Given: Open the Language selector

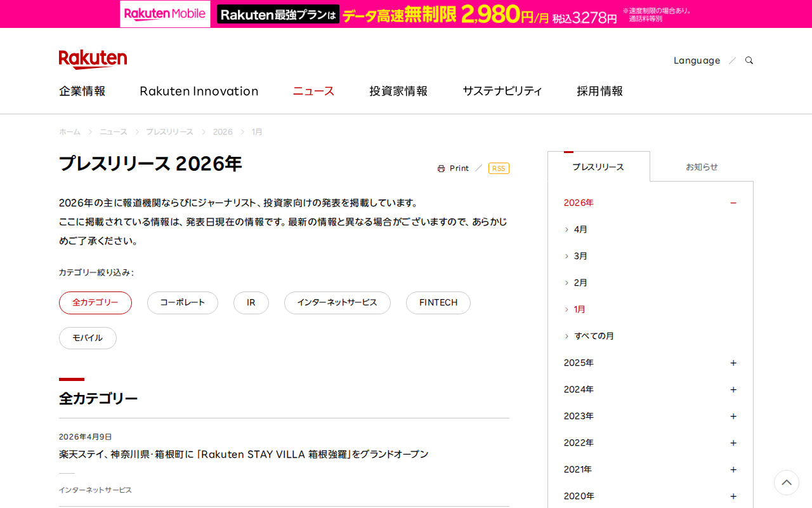Looking at the screenshot, I should (x=697, y=60).
